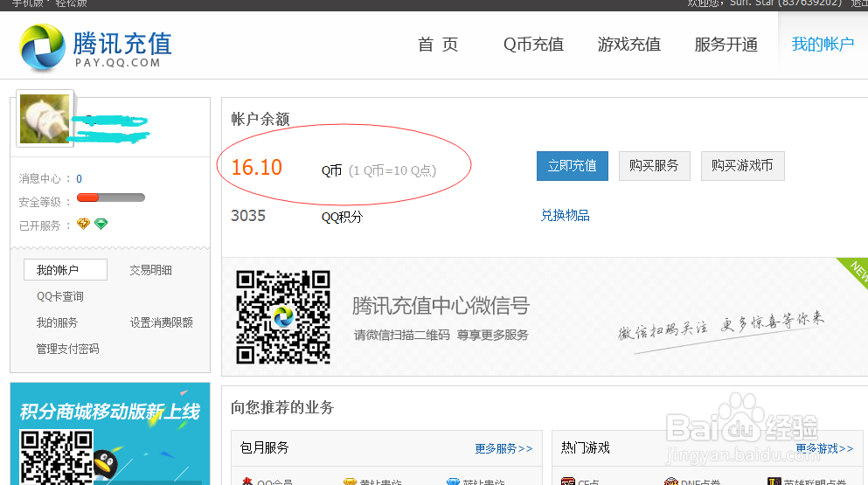Click the green diamond service icon

point(101,224)
